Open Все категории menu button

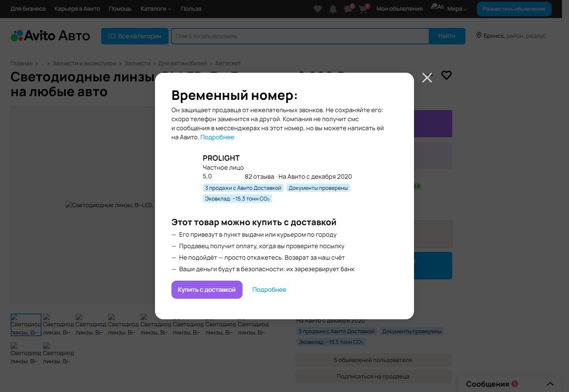(135, 36)
